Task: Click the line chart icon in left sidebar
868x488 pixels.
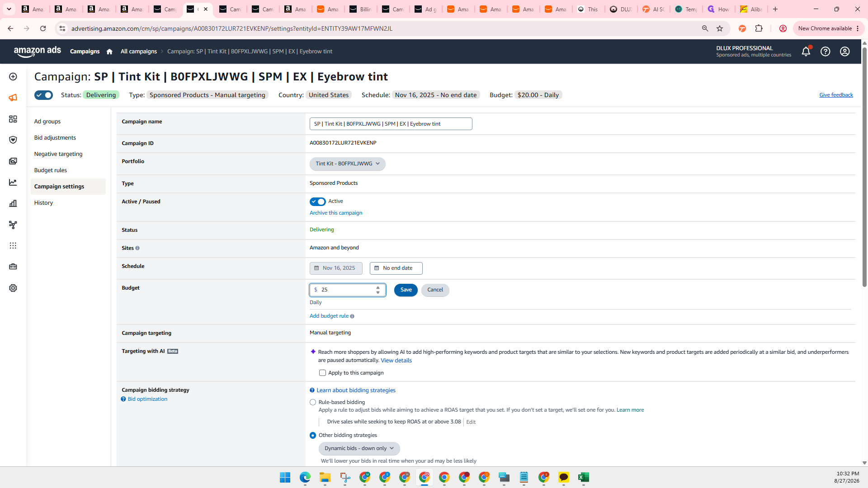Action: 13,183
